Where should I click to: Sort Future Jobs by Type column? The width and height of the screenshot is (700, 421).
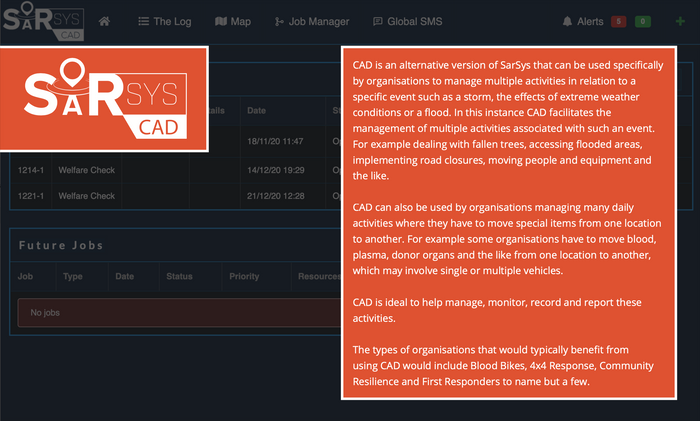coord(73,276)
